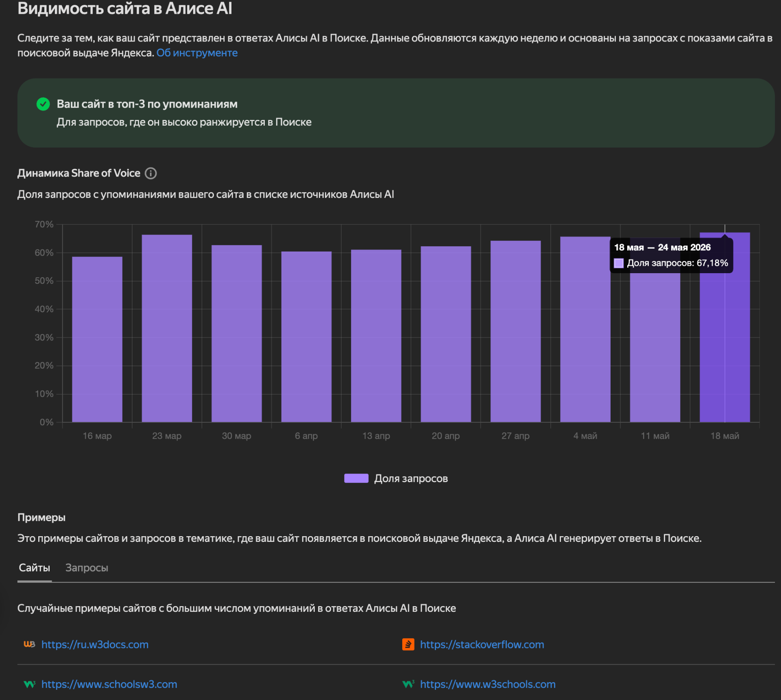This screenshot has height=700, width=781.
Task: Select the 4 май bar in chart
Action: coord(585,329)
